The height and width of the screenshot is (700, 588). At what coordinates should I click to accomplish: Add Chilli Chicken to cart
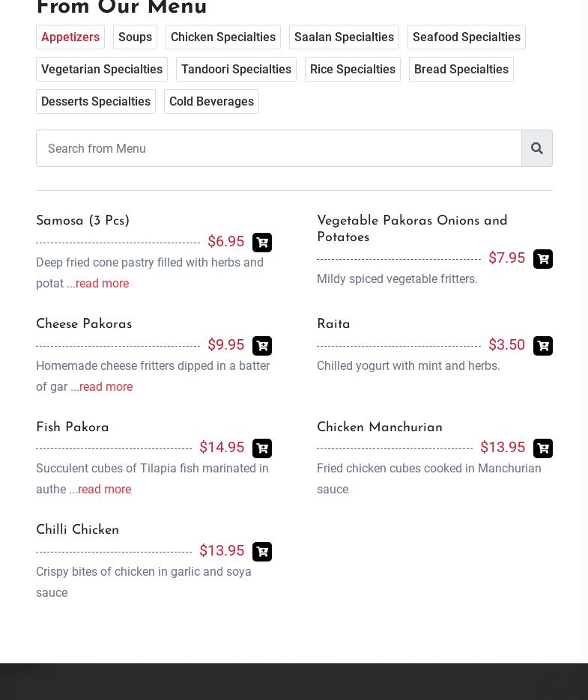[262, 552]
